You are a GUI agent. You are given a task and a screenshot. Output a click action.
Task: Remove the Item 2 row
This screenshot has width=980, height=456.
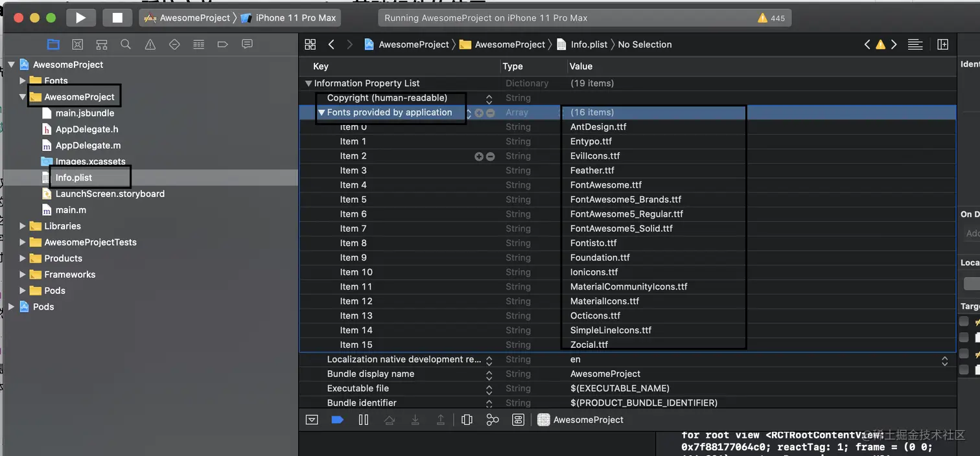[491, 156]
